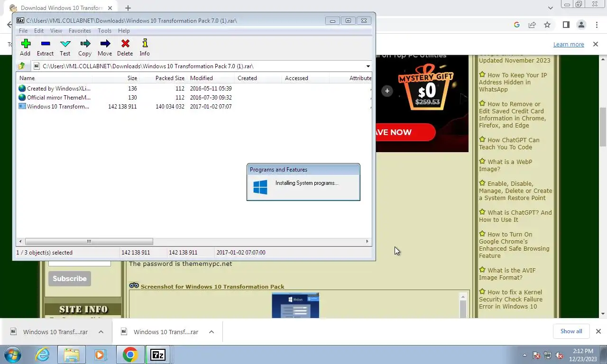Open Windows Media Player from taskbar

click(x=100, y=355)
